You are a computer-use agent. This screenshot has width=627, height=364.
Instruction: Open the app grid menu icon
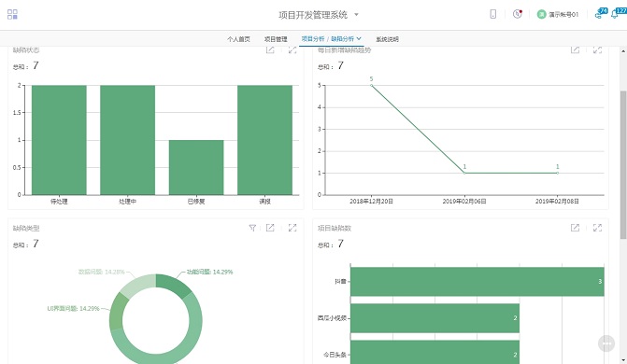[x=12, y=14]
